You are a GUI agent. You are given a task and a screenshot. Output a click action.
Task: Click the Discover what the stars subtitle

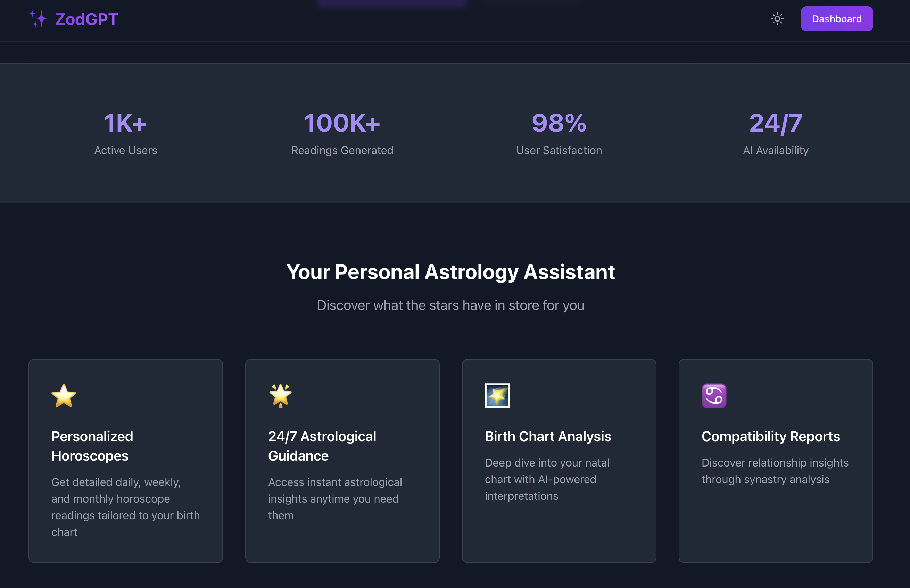451,305
